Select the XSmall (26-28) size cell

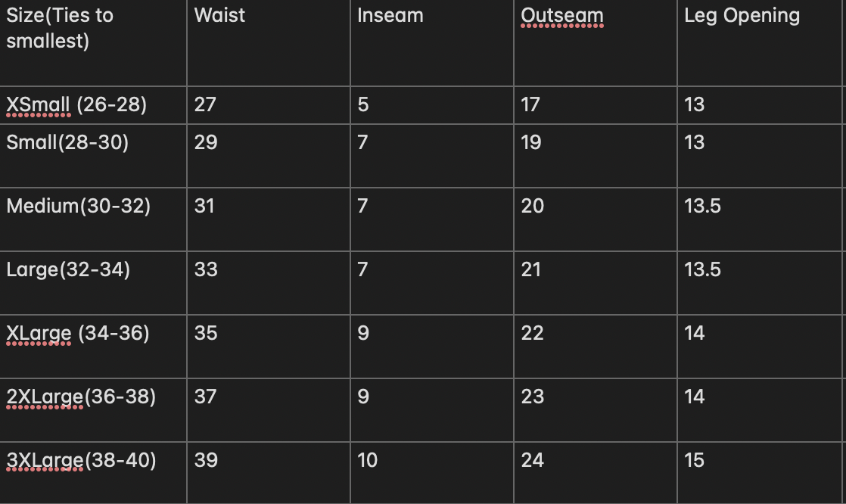coord(93,105)
